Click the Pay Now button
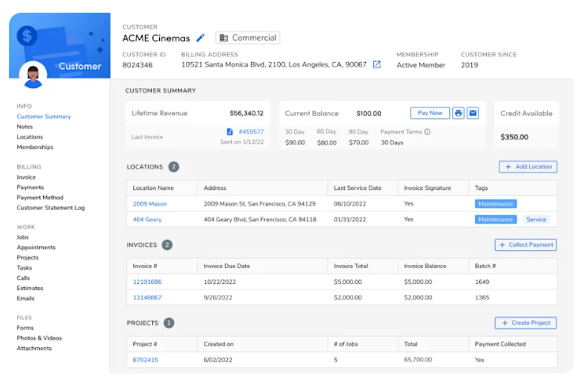This screenshot has height=385, width=588. tap(430, 113)
